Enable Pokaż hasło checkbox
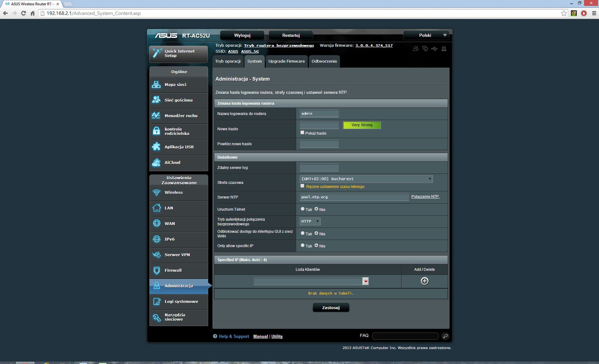This screenshot has height=364, width=599. click(x=302, y=133)
